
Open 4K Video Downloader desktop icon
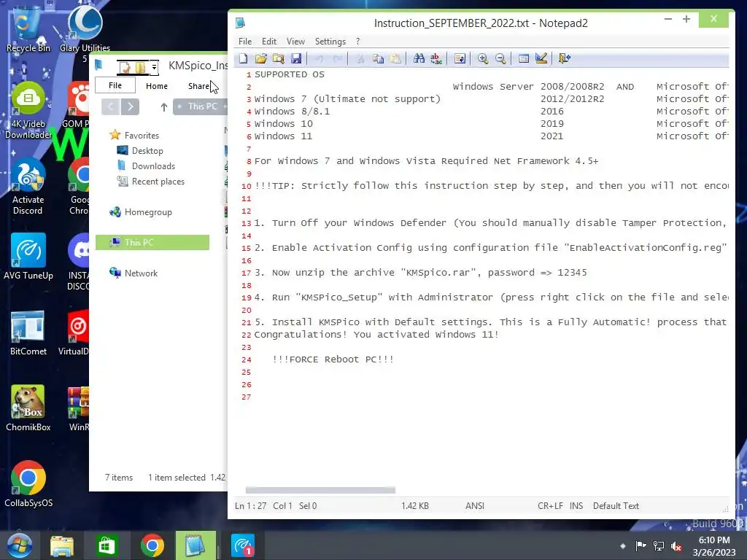pyautogui.click(x=28, y=111)
